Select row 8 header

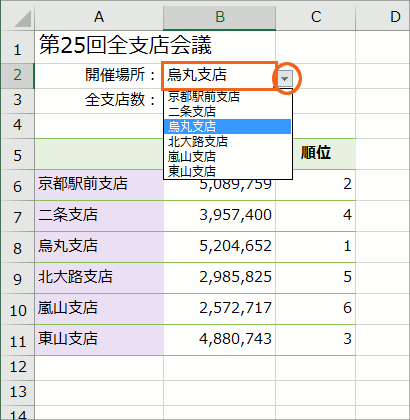(x=18, y=247)
